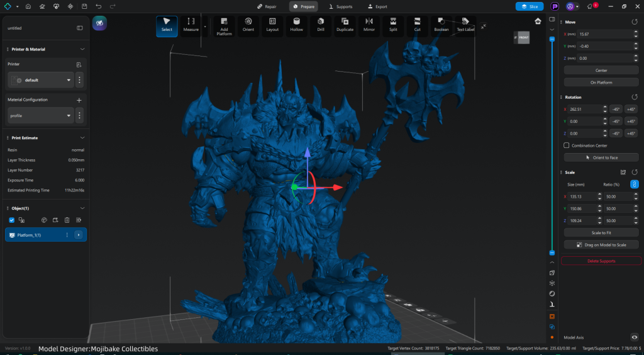Open the Orient tool

(x=248, y=26)
